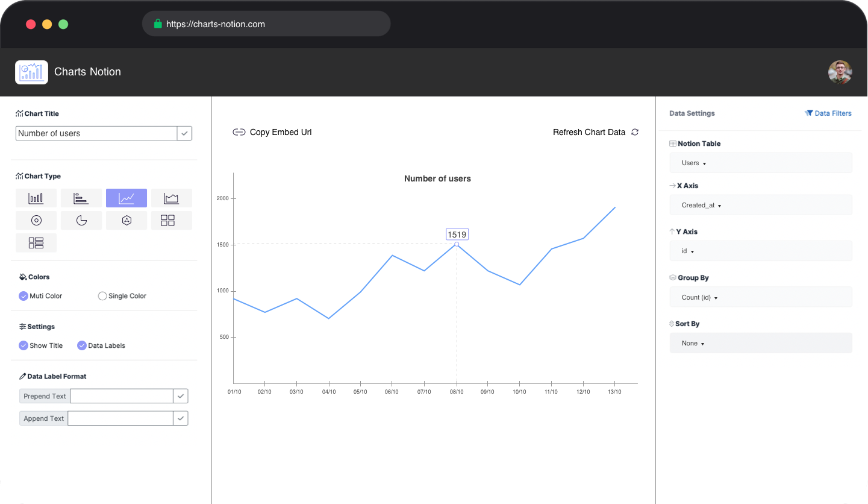Choose the grid chart type icon
Screen dimensions: 868x504
click(x=171, y=220)
